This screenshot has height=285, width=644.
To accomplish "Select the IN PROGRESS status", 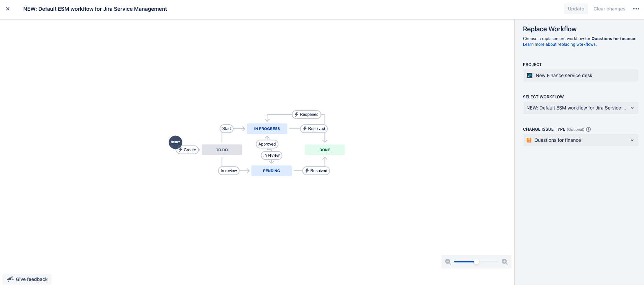I will click(x=267, y=129).
